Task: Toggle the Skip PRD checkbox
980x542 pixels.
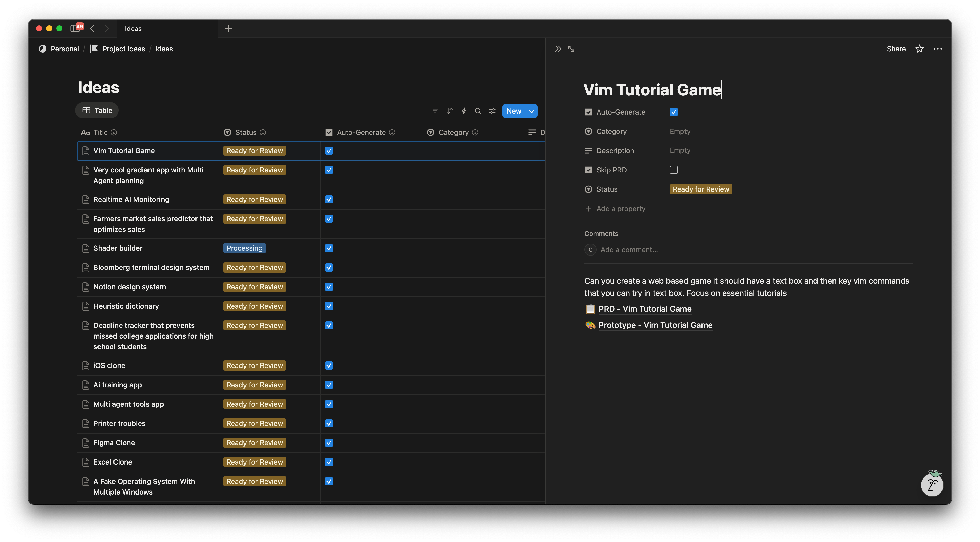Action: pyautogui.click(x=674, y=170)
